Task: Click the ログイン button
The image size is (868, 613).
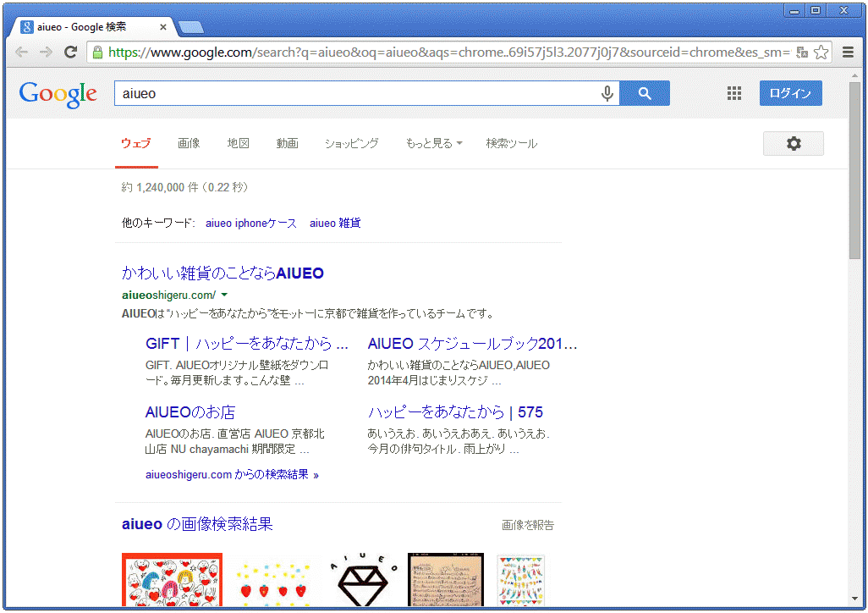Action: click(x=790, y=93)
